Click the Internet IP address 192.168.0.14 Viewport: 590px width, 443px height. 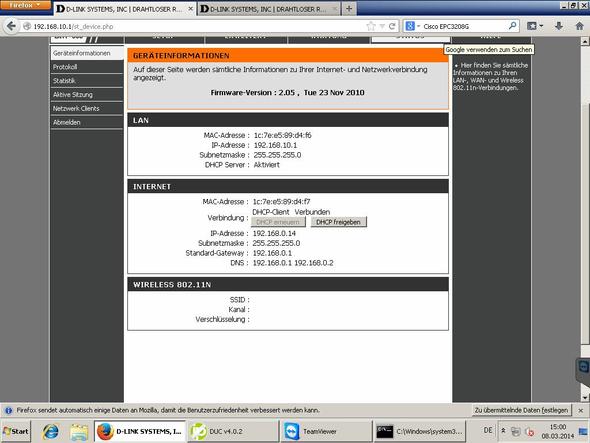click(274, 233)
